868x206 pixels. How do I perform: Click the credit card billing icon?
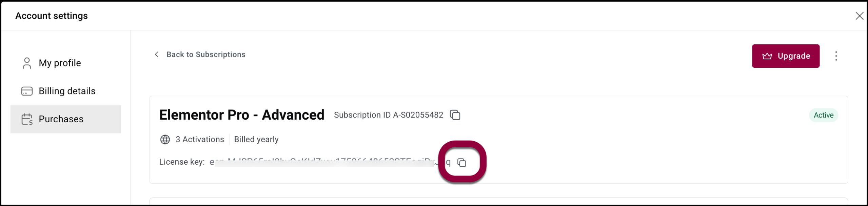pos(27,91)
